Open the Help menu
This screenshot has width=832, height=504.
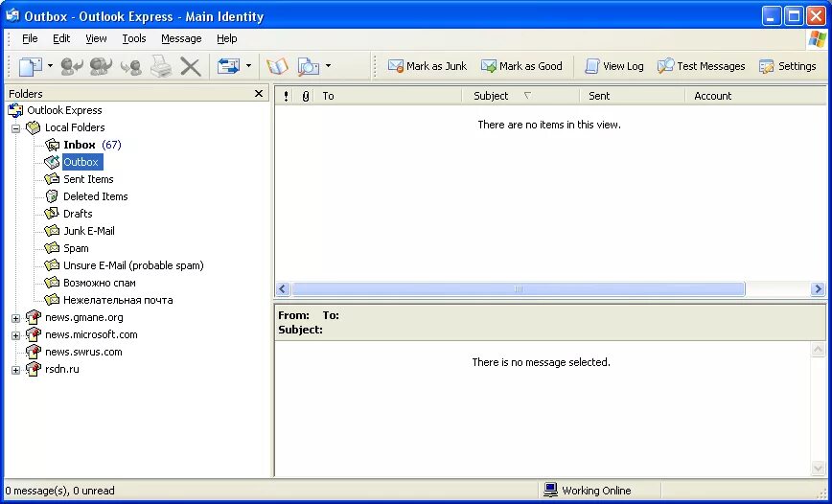(x=226, y=38)
